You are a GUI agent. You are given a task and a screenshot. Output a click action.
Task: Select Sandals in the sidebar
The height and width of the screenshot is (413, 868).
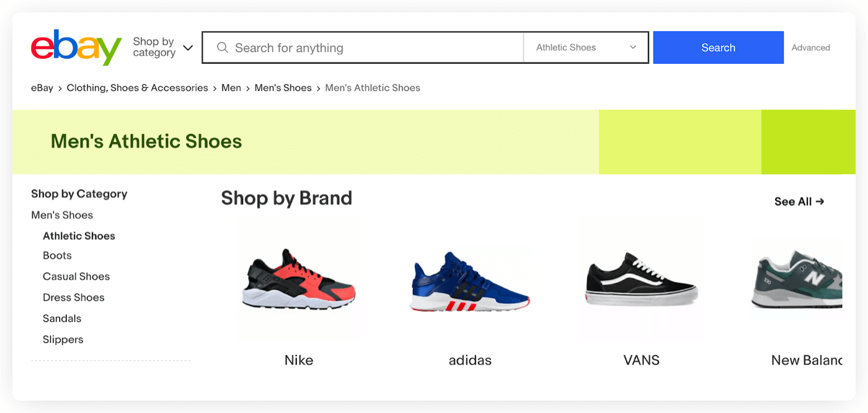point(62,318)
